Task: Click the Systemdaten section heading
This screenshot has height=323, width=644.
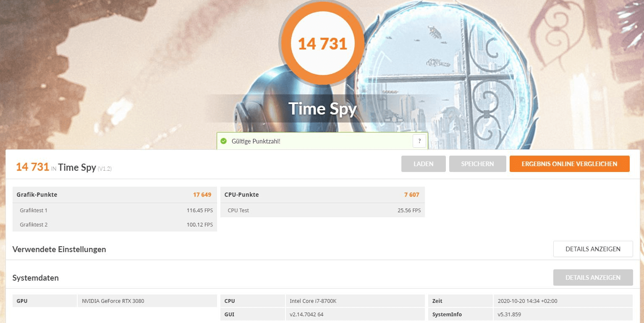Action: point(36,278)
